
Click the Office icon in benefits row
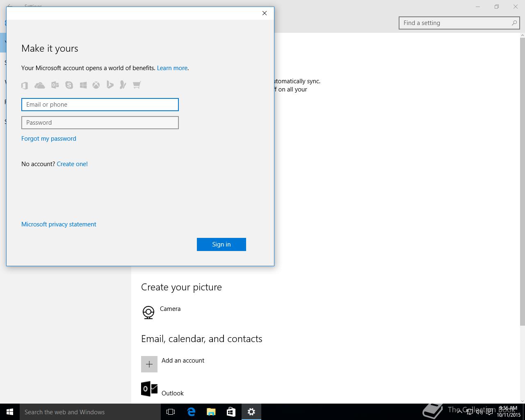(x=25, y=85)
